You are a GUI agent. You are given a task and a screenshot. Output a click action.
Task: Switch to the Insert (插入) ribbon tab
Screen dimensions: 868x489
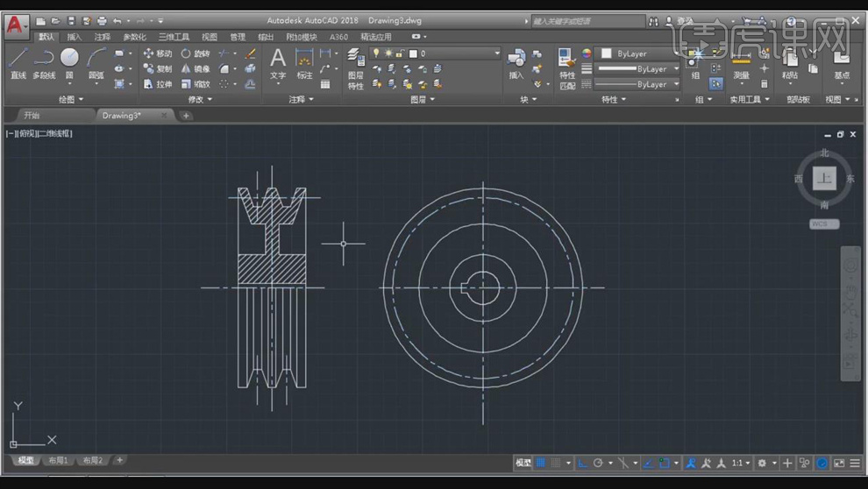(75, 37)
